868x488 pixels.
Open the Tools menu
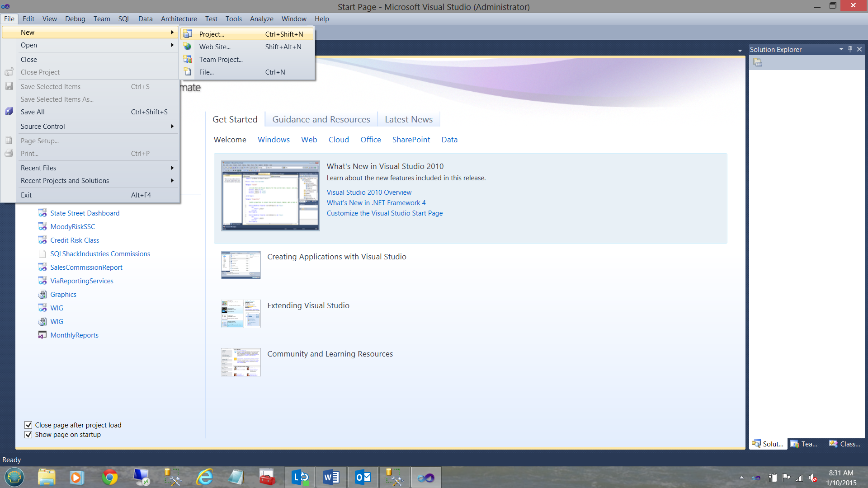[x=233, y=19]
